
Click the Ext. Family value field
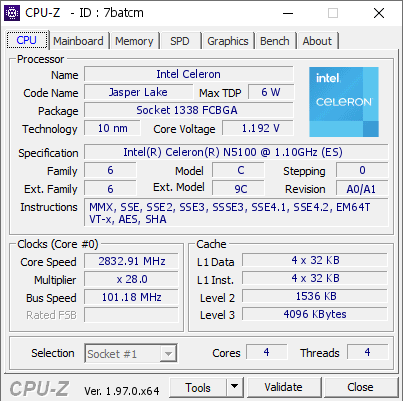click(110, 189)
